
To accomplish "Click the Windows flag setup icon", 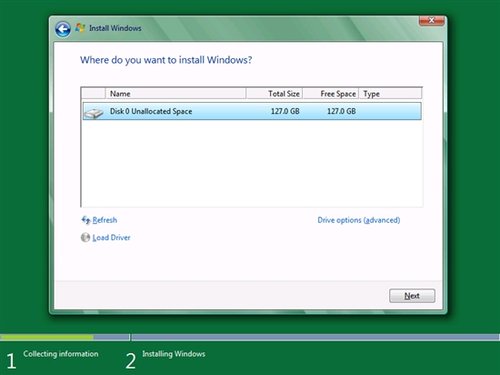I will click(x=80, y=28).
